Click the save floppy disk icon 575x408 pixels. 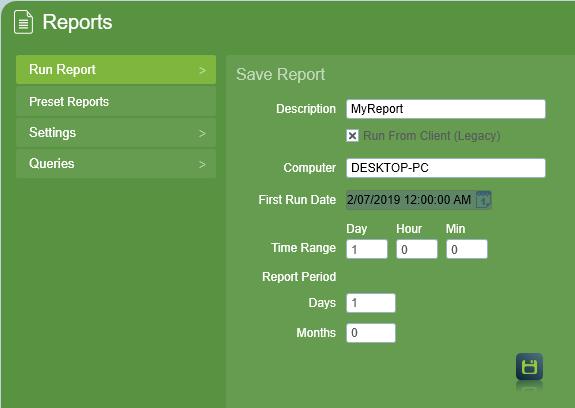529,367
